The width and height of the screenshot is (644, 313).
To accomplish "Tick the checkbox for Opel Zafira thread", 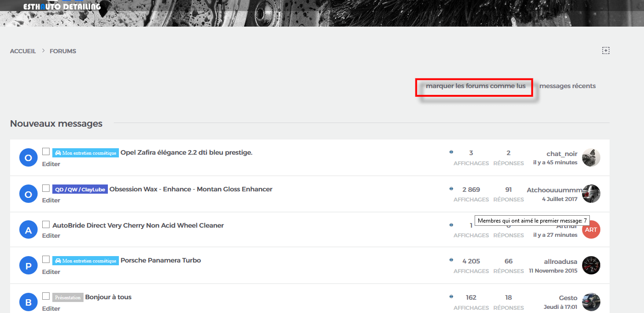I will tap(46, 151).
